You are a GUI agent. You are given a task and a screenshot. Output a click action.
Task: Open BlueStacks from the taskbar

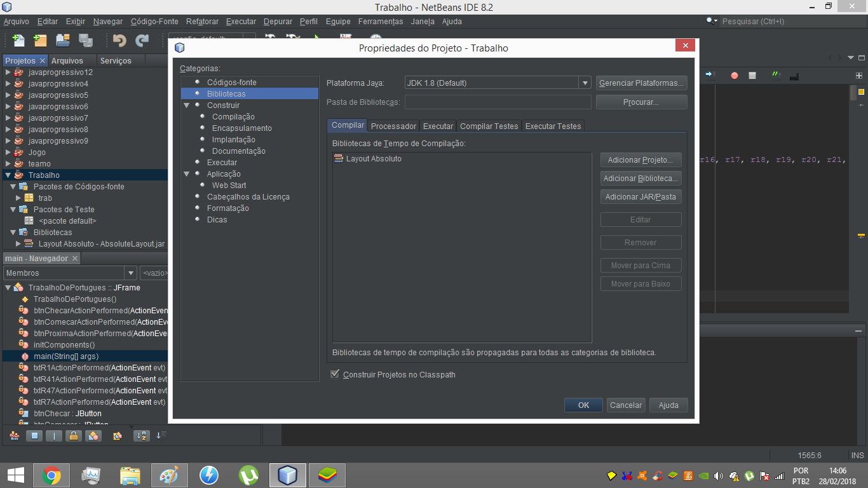[327, 475]
